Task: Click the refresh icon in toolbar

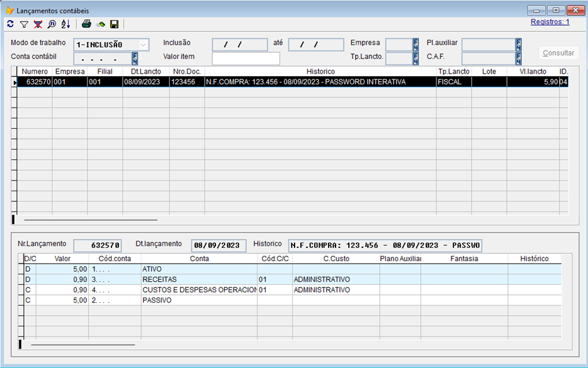Action: (10, 24)
